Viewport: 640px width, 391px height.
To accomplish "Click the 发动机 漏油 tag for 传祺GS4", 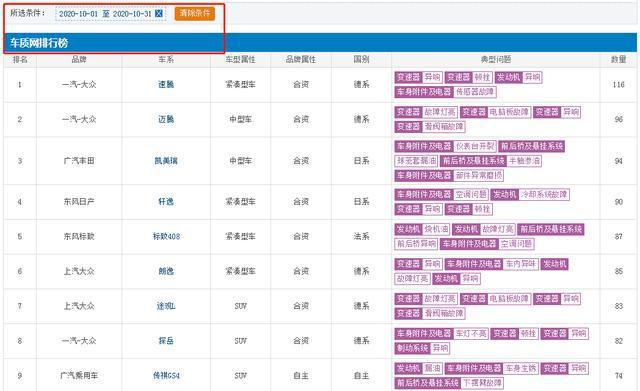I will click(418, 368).
